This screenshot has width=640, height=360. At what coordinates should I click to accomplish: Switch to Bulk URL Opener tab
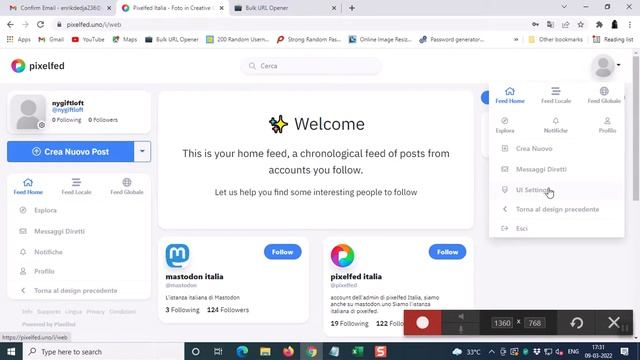coord(285,8)
